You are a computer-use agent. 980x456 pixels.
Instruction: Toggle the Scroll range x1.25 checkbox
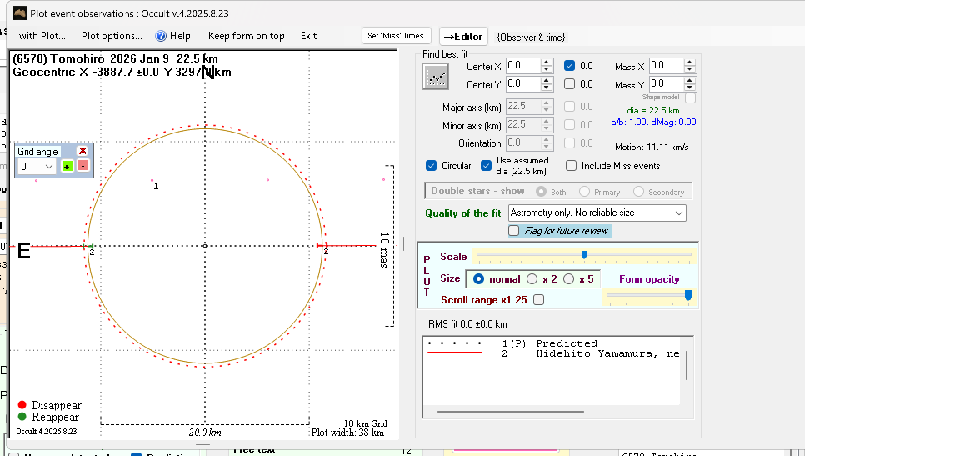point(539,300)
